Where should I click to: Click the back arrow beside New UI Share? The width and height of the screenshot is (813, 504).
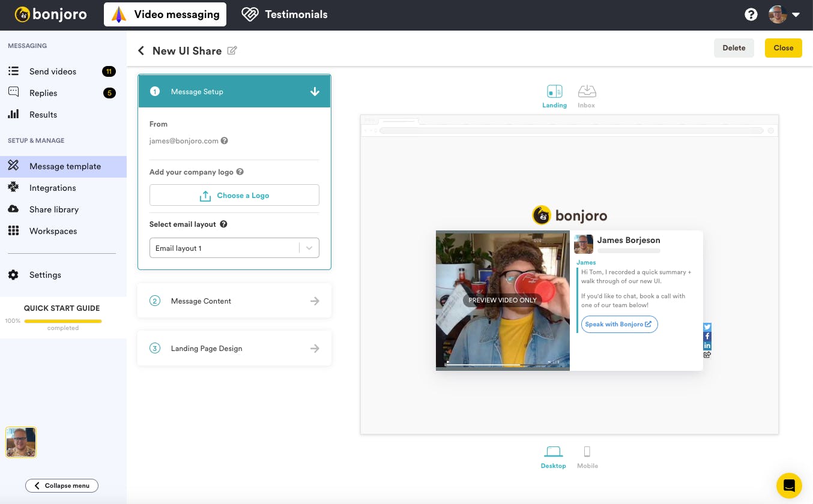tap(141, 50)
